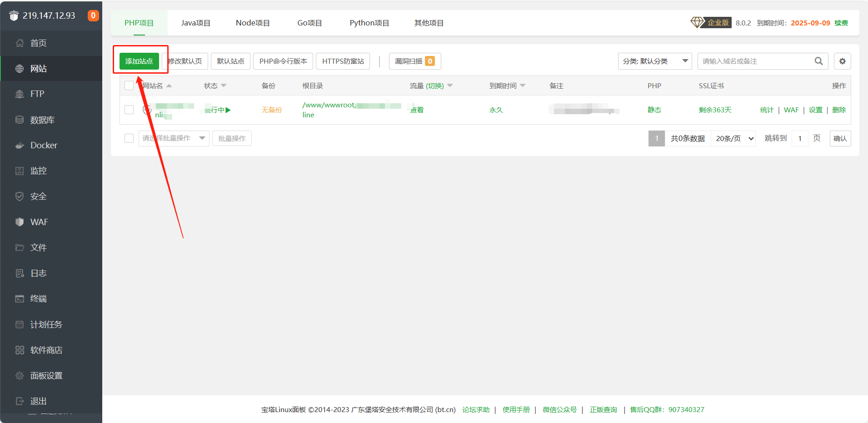Toggle the checkbox beside batch operation selector

point(129,138)
